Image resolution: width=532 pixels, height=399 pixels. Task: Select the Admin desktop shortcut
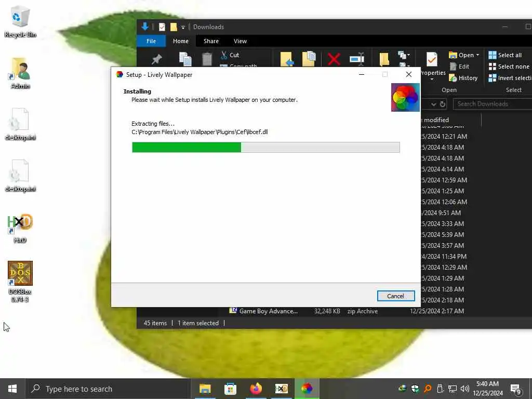tap(20, 73)
